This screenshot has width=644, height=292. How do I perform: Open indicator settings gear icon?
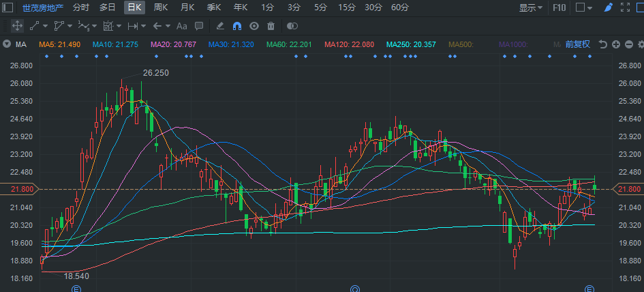641,44
